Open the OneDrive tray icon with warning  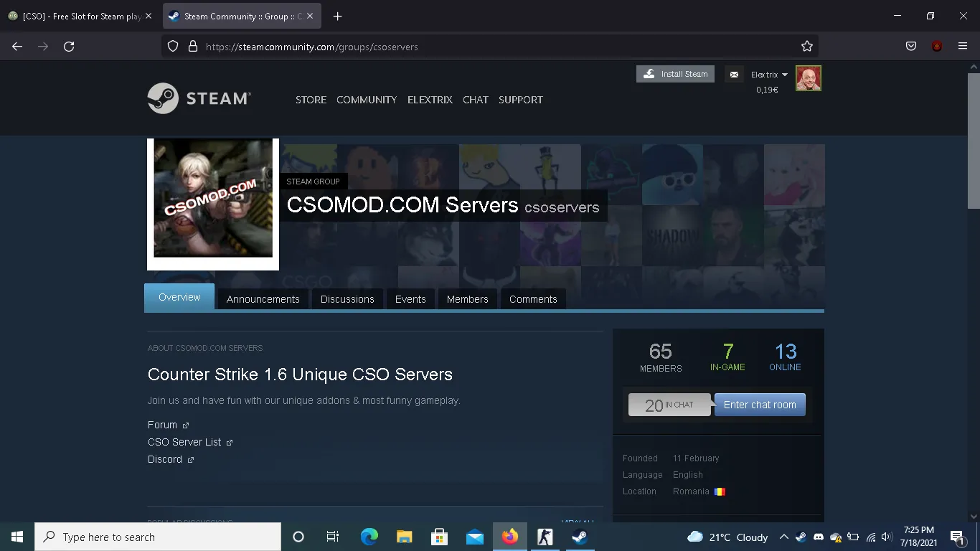click(836, 537)
